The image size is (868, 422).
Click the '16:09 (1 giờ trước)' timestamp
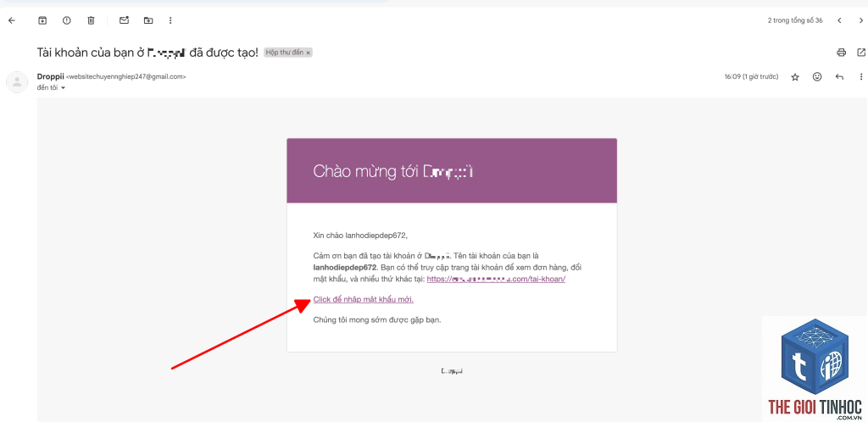(x=751, y=77)
